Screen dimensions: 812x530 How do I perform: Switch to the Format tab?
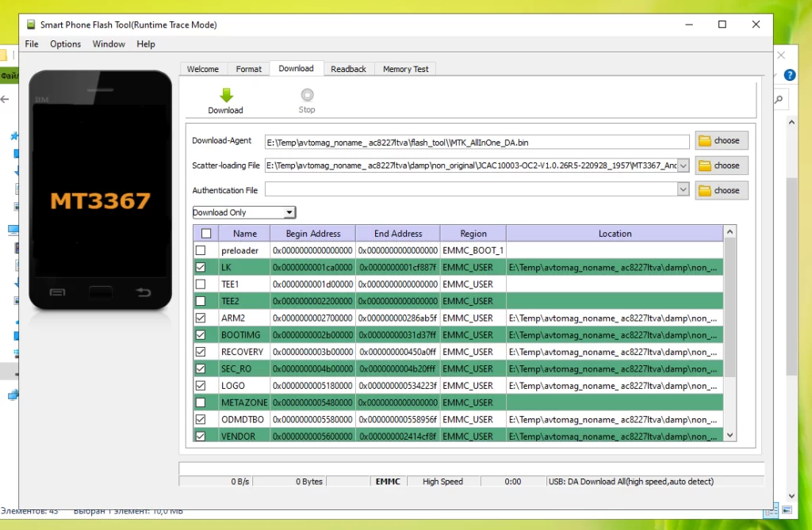click(248, 69)
